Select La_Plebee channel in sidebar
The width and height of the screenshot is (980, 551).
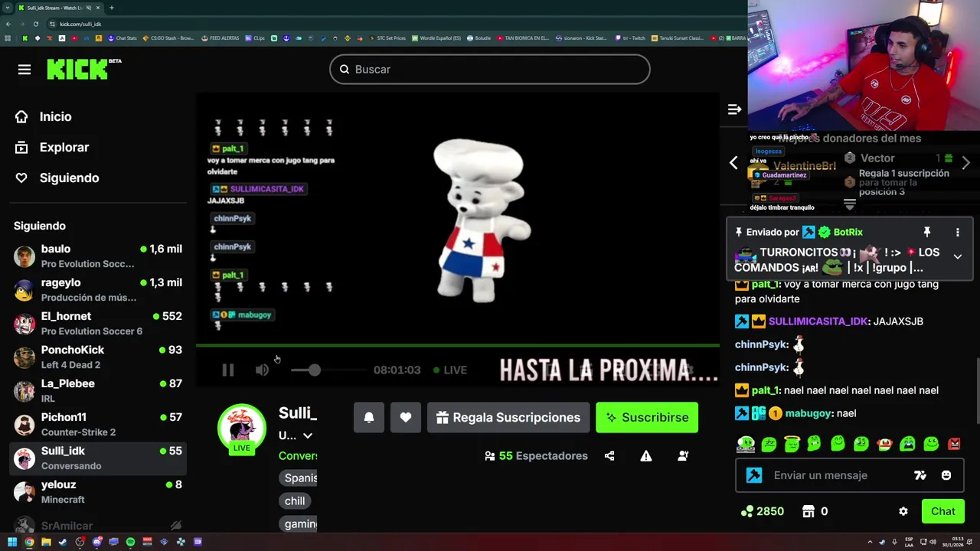98,391
